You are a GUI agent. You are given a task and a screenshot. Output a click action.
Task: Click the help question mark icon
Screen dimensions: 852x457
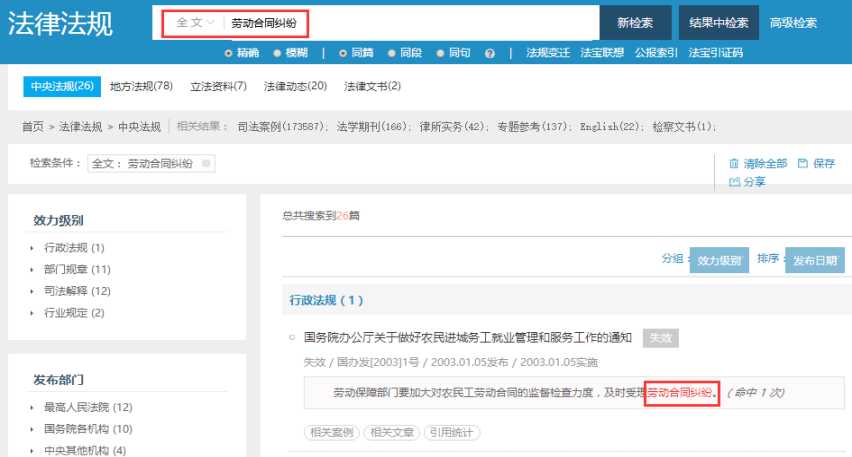point(490,53)
